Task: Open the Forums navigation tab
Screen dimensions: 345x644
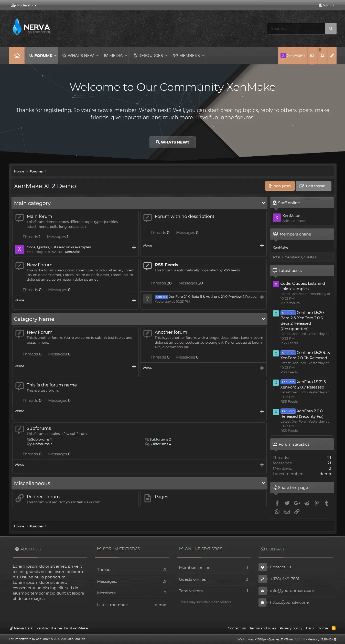Action: pos(40,56)
